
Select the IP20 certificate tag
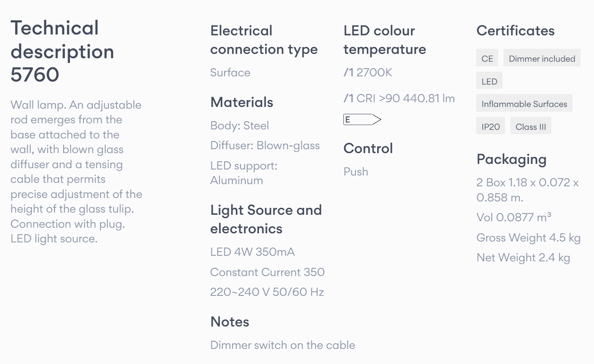click(x=490, y=126)
